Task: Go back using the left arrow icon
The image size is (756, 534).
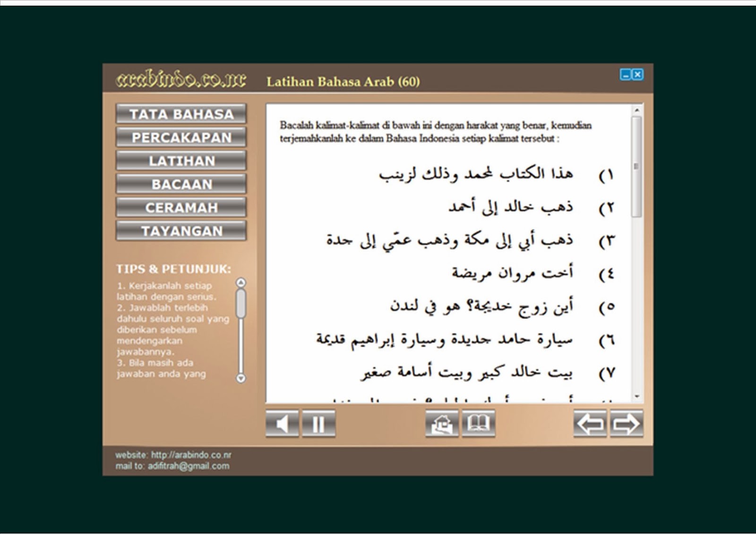Action: coord(590,424)
